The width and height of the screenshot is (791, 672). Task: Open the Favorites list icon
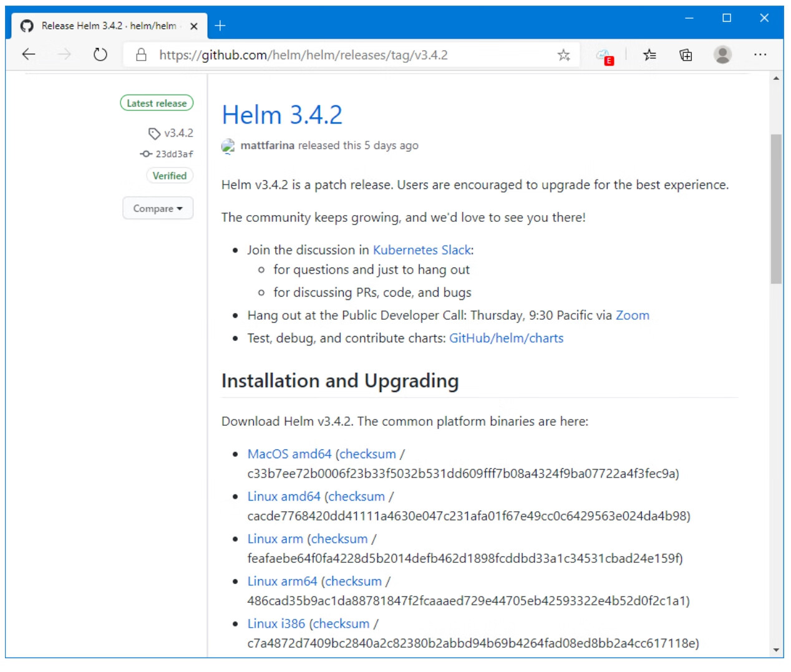(649, 55)
